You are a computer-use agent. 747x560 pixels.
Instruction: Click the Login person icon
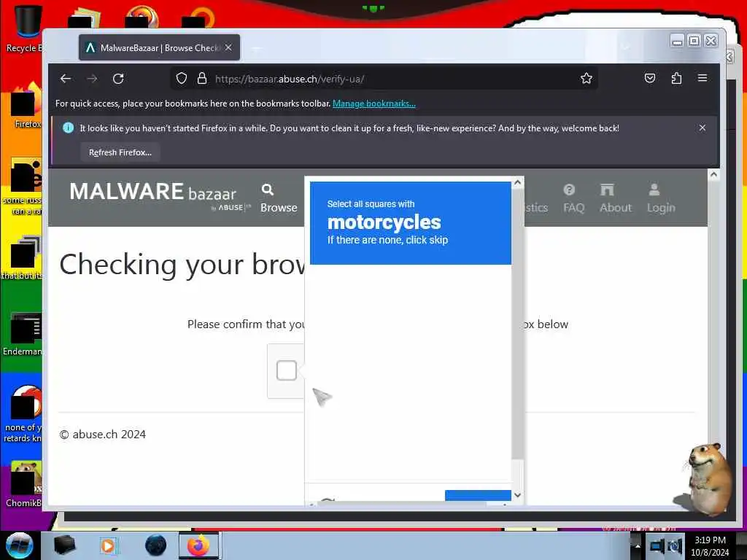(654, 190)
